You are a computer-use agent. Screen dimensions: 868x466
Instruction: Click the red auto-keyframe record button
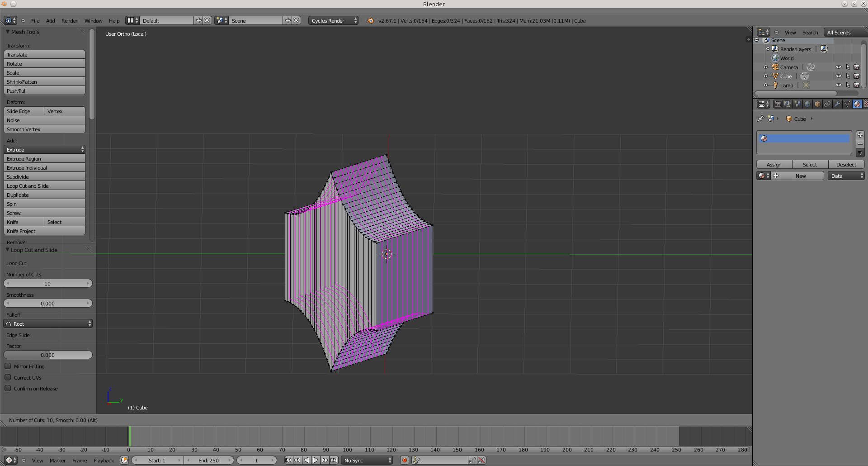tap(405, 460)
